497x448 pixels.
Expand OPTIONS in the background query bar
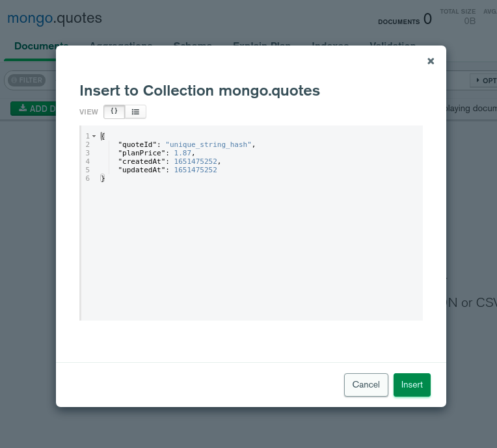tap(483, 81)
